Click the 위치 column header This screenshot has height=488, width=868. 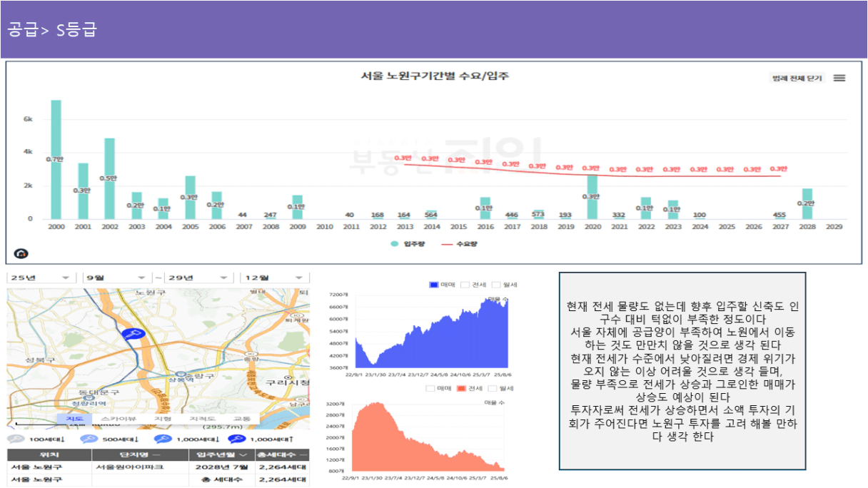click(x=49, y=454)
